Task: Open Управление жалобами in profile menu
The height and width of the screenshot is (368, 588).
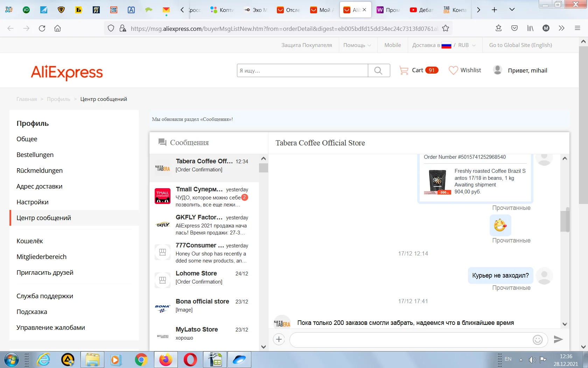Action: (51, 328)
